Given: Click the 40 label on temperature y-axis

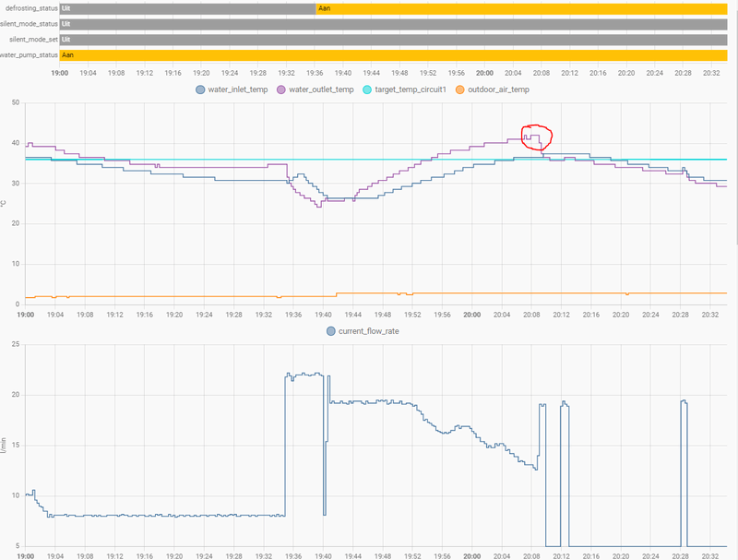Looking at the screenshot, I should click(16, 143).
